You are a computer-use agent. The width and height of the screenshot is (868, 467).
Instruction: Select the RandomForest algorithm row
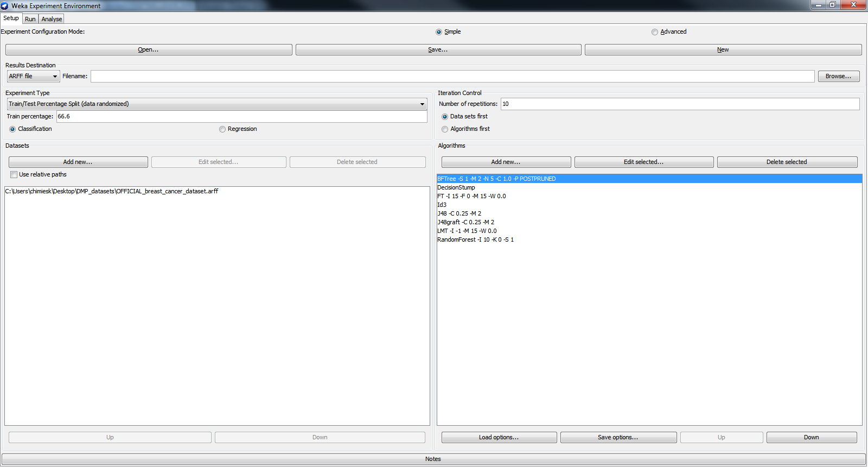[649, 239]
